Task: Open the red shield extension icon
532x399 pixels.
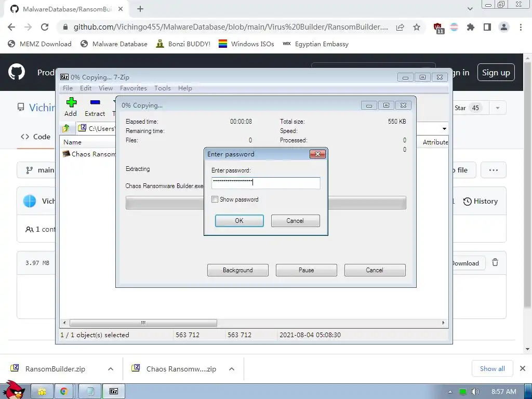Action: pyautogui.click(x=438, y=28)
